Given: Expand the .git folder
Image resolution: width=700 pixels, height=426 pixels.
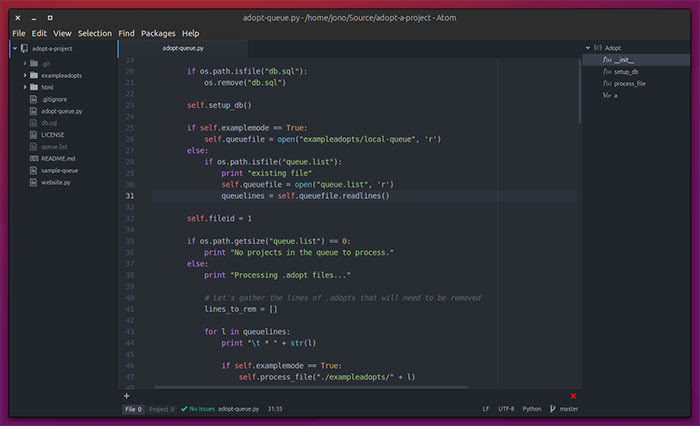Looking at the screenshot, I should [25, 63].
